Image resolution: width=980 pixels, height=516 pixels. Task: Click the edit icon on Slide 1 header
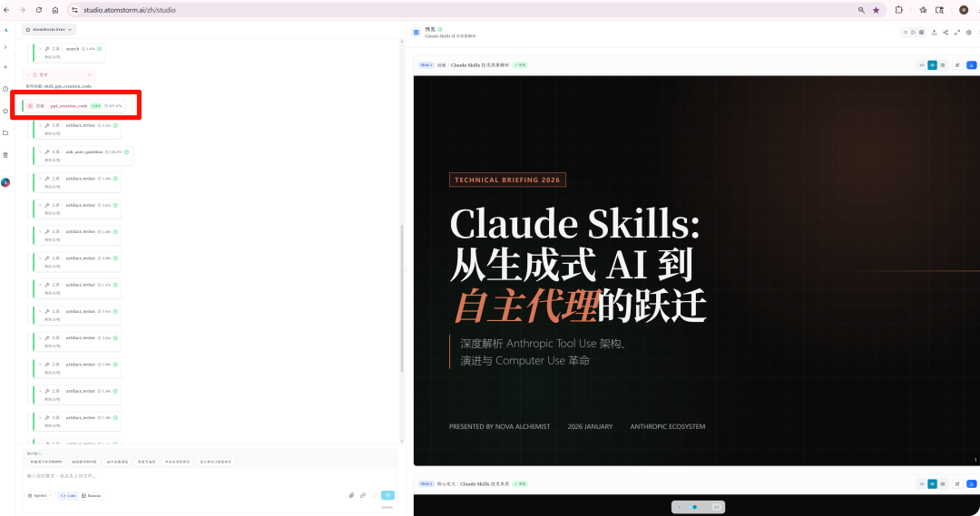coord(957,65)
